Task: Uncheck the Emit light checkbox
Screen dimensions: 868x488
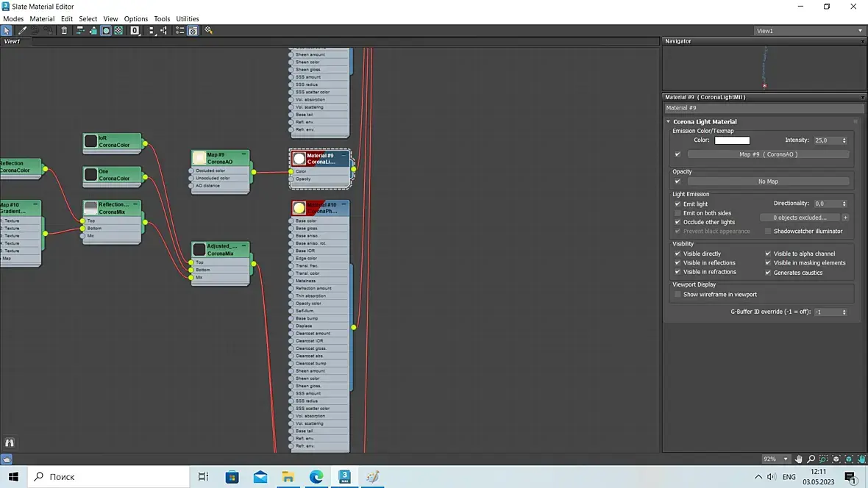Action: coord(677,204)
